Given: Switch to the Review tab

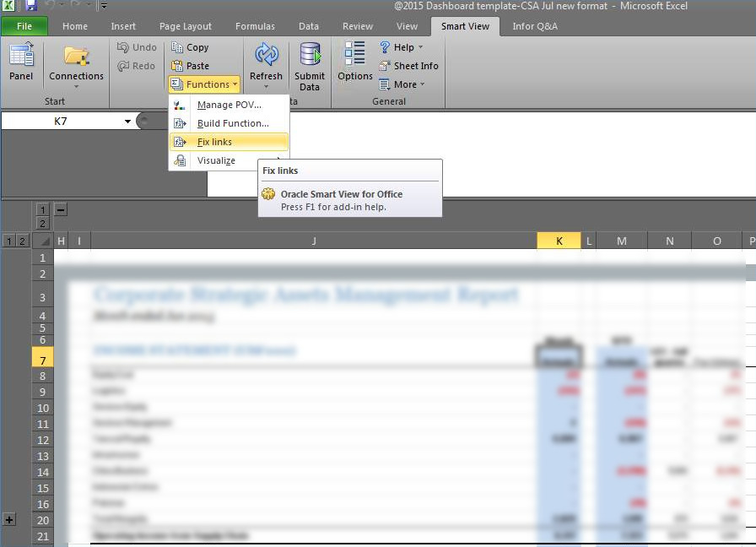Looking at the screenshot, I should coord(357,26).
